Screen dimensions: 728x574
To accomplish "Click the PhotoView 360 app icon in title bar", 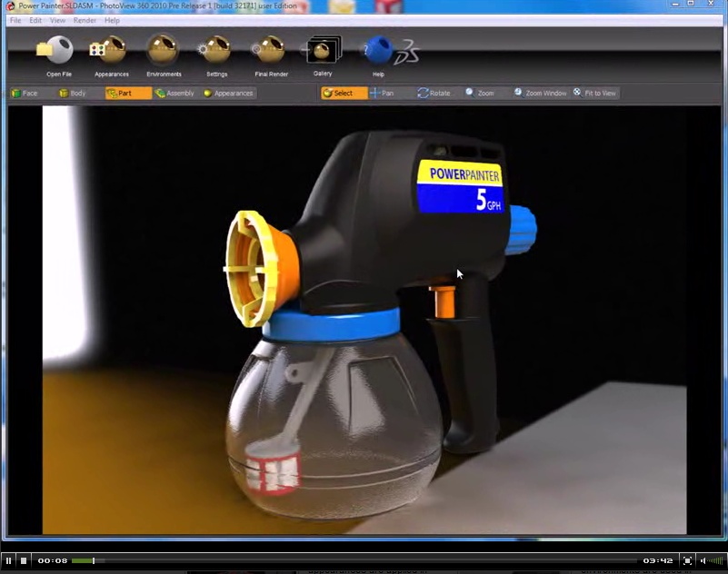I will (x=10, y=6).
